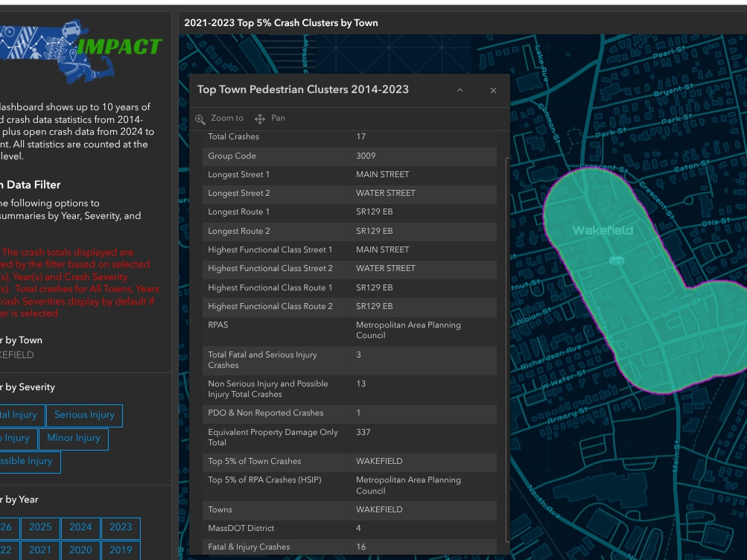Screen dimensions: 747x560
Task: Click the Towns row WAKEFIELD value
Action: point(379,509)
